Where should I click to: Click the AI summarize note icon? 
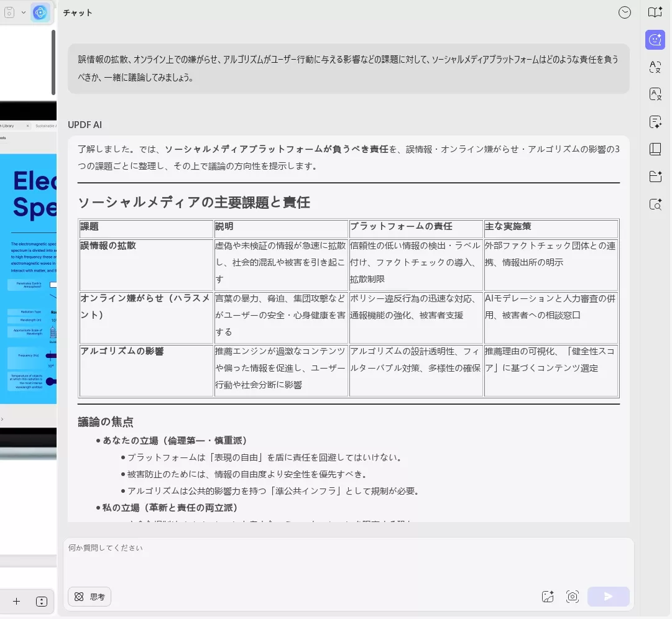655,122
